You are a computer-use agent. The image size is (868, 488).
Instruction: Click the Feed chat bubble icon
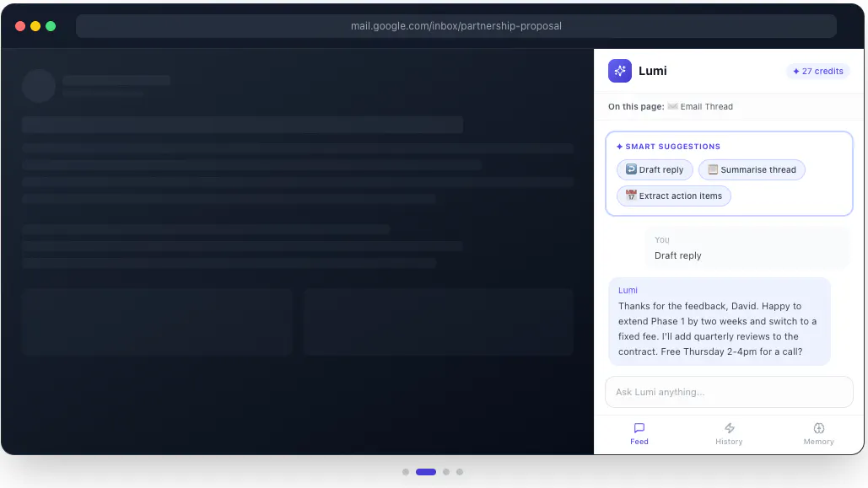639,427
